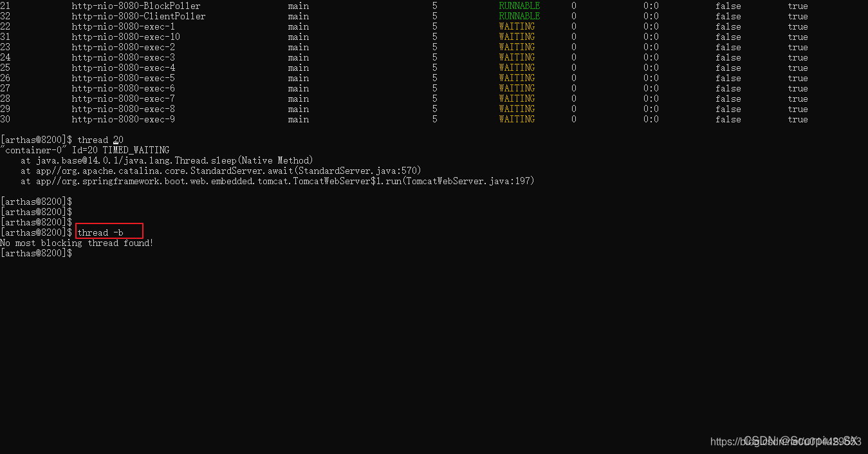Click the "thread 20" command text
Image resolution: width=868 pixels, height=454 pixels.
[100, 140]
